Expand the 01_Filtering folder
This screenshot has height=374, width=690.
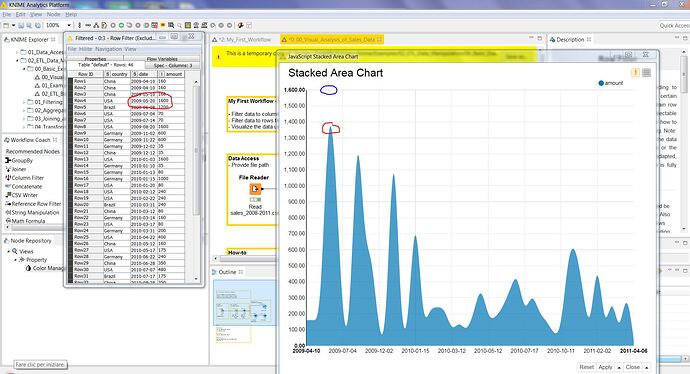24,102
